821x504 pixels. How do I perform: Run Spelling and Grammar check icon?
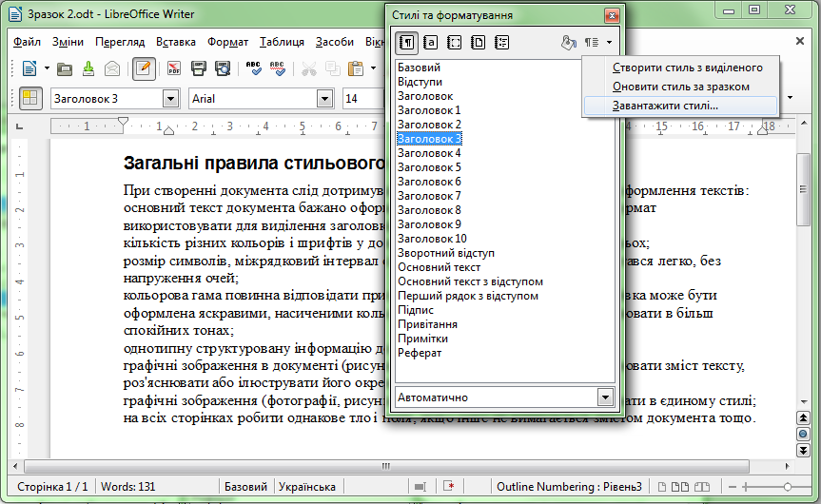[x=254, y=68]
